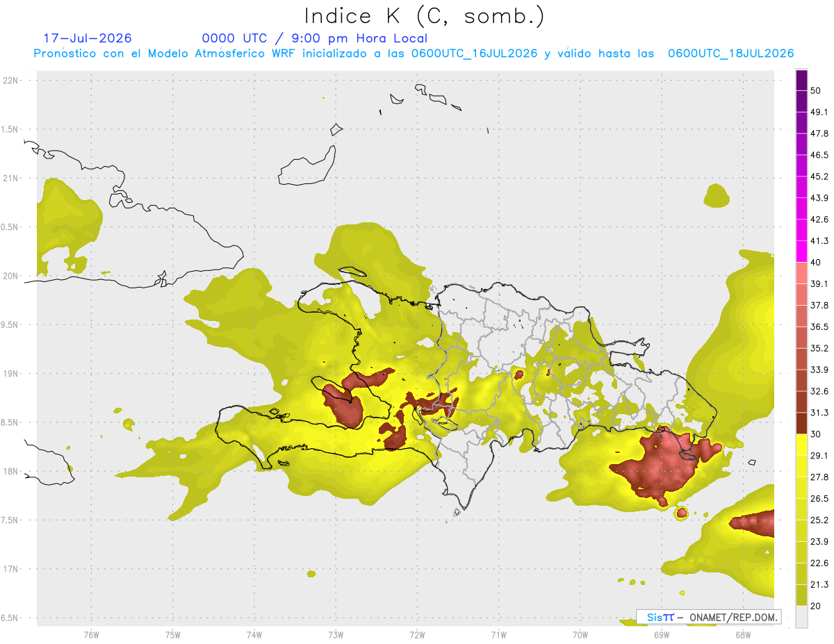Click the 69W longitude label

pos(661,635)
